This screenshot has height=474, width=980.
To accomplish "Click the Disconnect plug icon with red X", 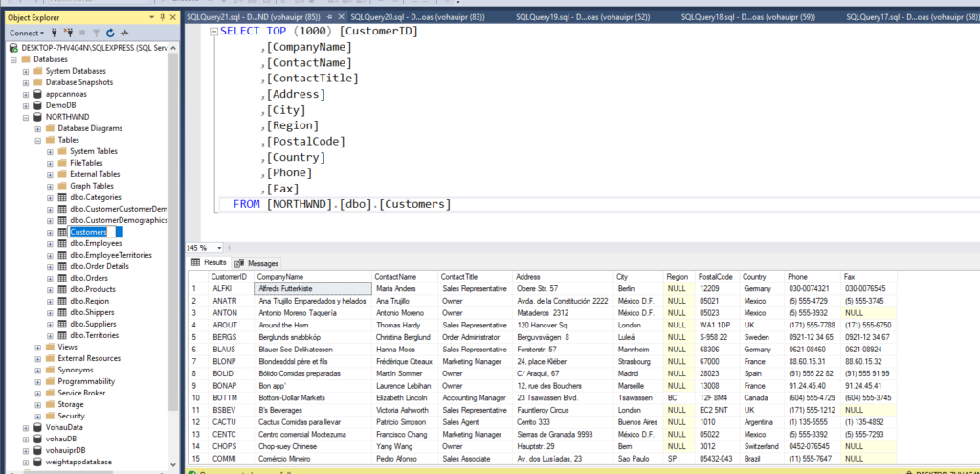I will click(x=68, y=33).
